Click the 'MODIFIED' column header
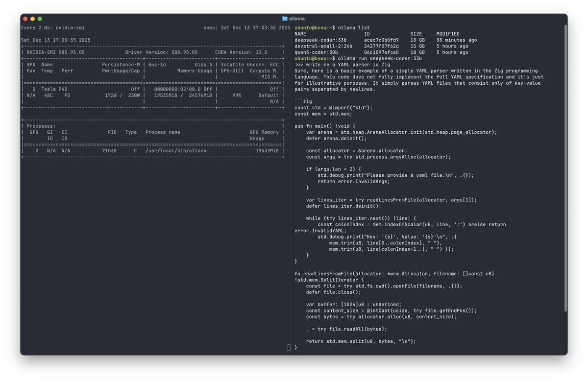588x382 pixels. pyautogui.click(x=448, y=34)
